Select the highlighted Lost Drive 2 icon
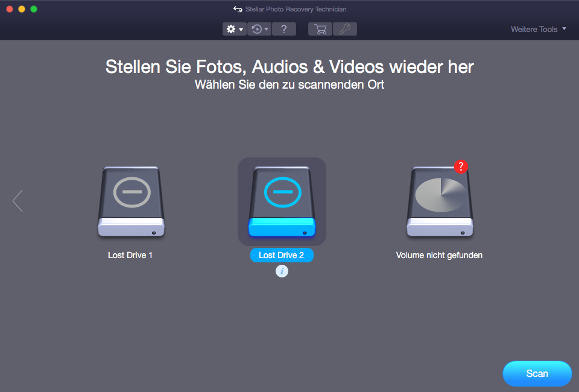The width and height of the screenshot is (579, 392). (282, 201)
